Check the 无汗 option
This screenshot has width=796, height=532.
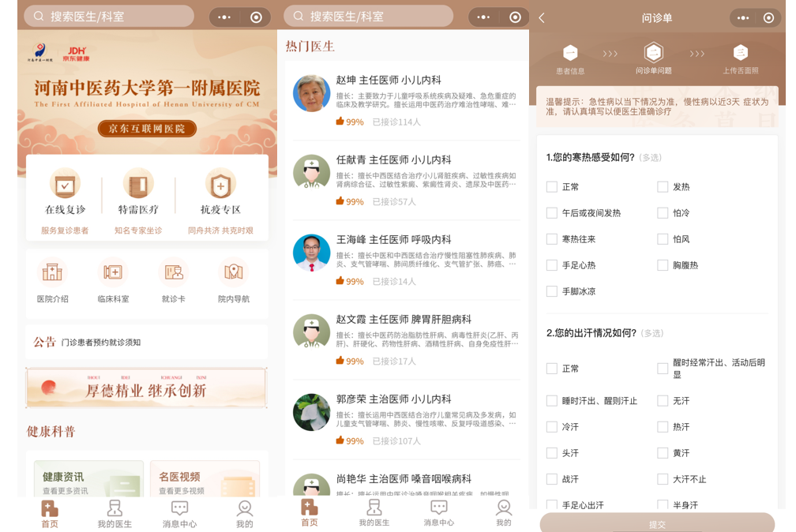[x=663, y=401]
